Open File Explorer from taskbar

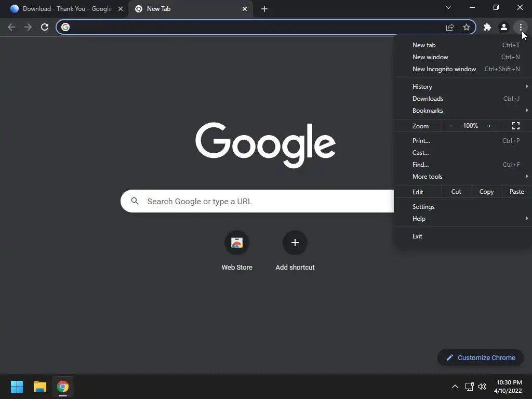point(39,387)
